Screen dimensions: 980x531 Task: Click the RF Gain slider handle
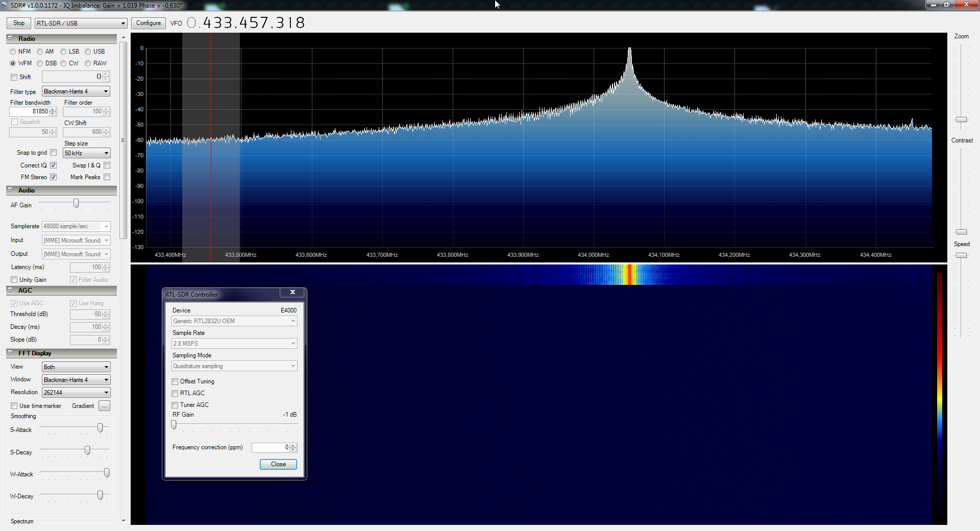pos(174,425)
